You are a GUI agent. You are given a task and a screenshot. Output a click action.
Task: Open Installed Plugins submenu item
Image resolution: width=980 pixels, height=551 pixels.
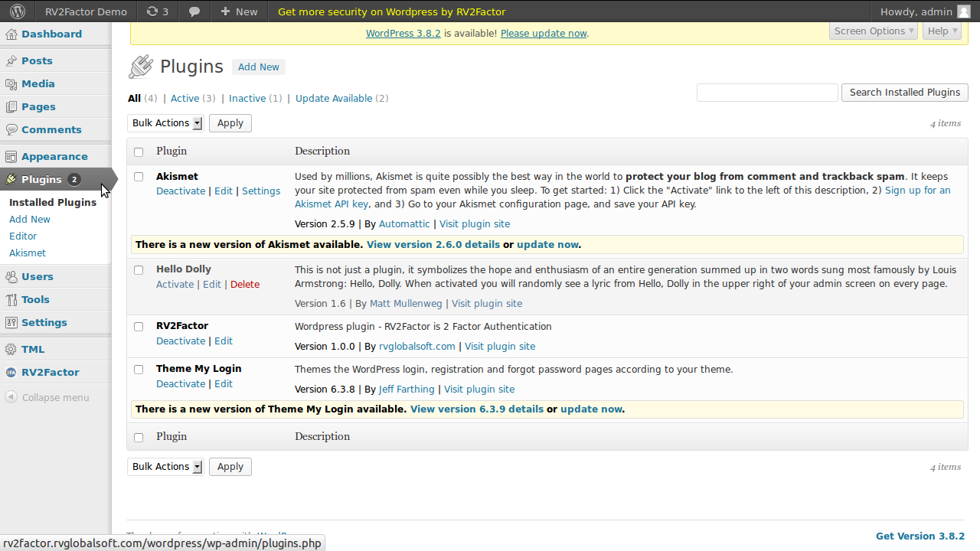(53, 202)
